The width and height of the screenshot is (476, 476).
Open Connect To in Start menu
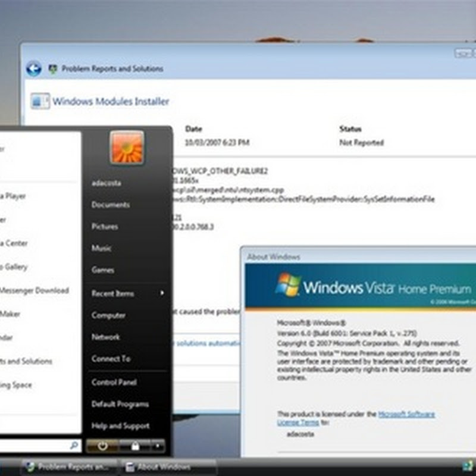[x=111, y=359]
